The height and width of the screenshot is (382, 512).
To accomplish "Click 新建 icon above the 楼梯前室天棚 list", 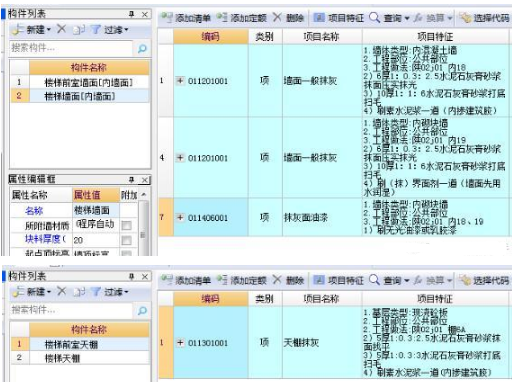I will (18, 292).
